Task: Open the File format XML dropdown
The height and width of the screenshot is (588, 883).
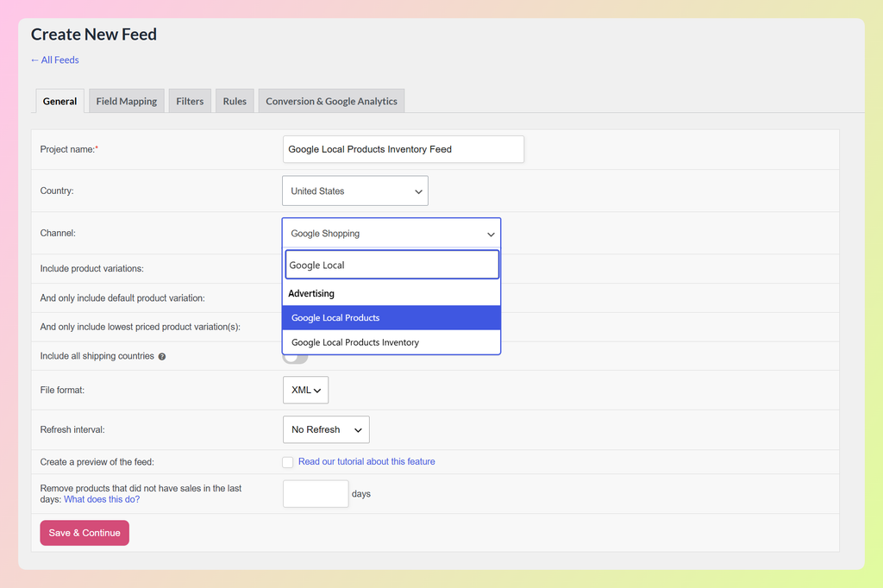Action: (305, 390)
